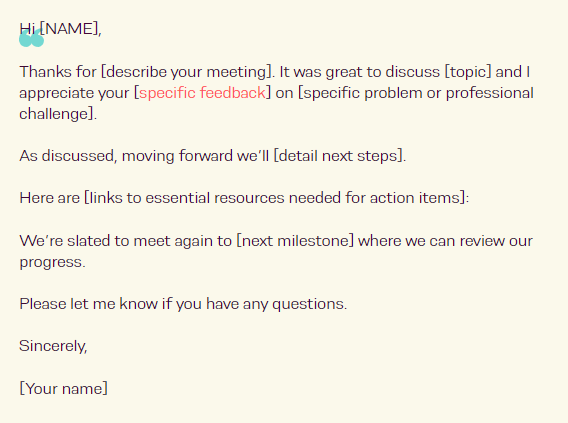The image size is (568, 423).
Task: Click the word 'progress.'
Action: pos(52,262)
